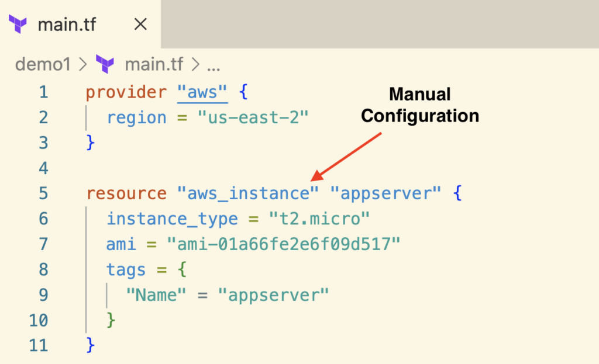Screen dimensions: 599x364
Task: Place cursor on "us-east-2" value
Action: click(x=253, y=117)
